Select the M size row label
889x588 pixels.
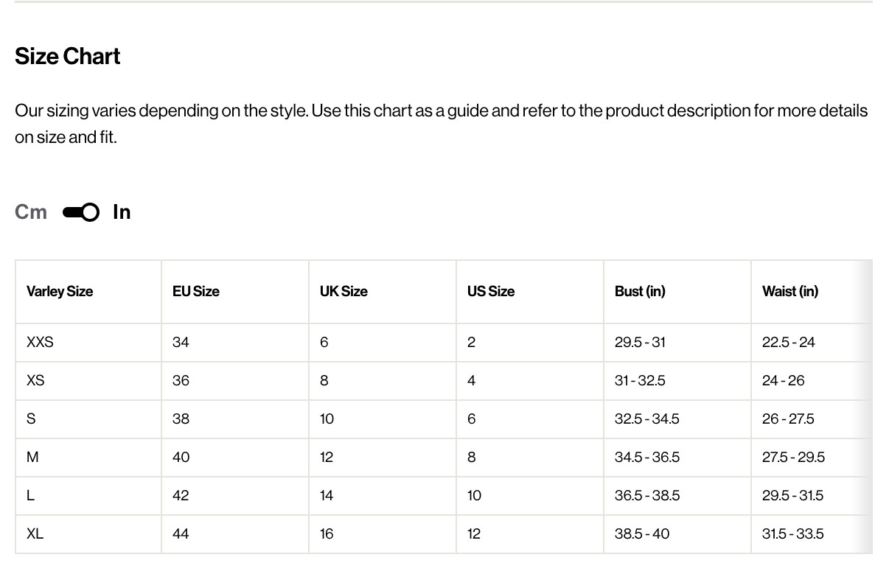pyautogui.click(x=32, y=457)
